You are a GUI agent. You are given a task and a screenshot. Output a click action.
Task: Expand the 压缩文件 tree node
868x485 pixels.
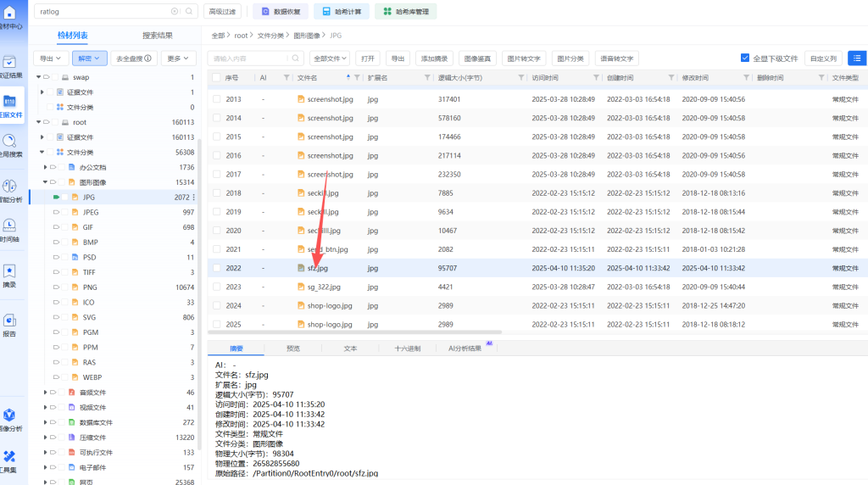[43, 438]
